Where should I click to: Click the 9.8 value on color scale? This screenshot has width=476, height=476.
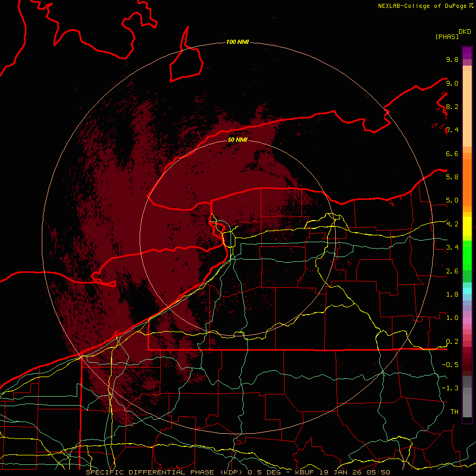(x=452, y=59)
